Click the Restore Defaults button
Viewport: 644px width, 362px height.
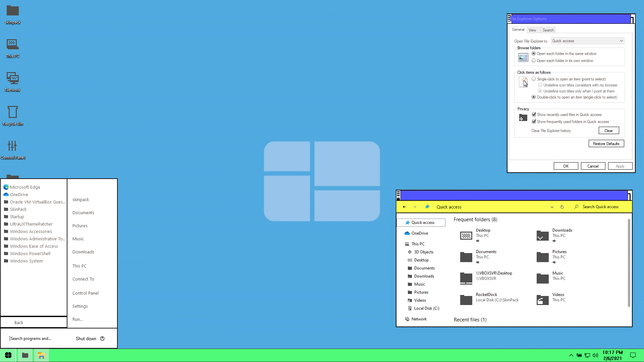coord(606,144)
